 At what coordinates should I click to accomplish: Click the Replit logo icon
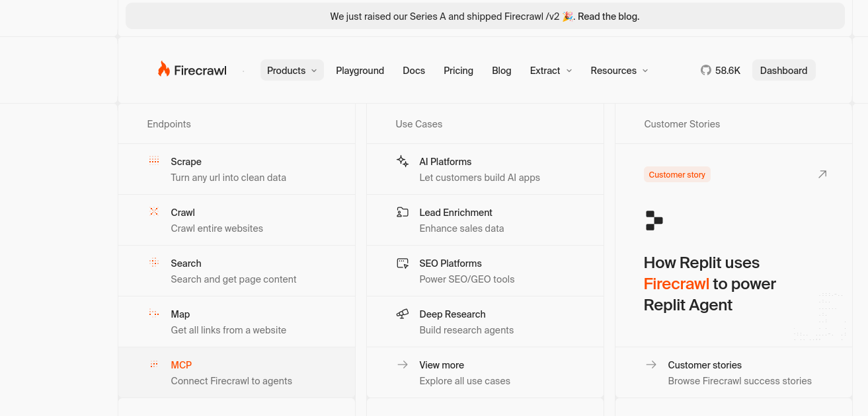654,220
